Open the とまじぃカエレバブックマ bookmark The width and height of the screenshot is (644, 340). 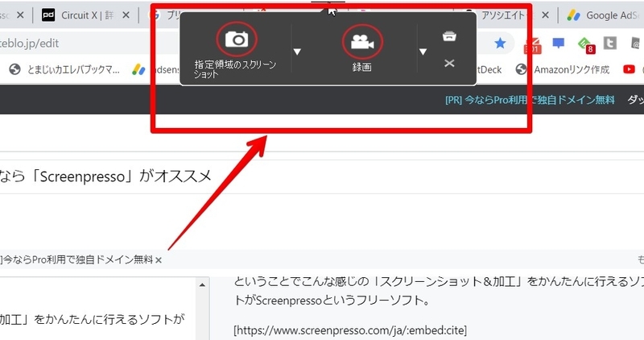pos(64,70)
